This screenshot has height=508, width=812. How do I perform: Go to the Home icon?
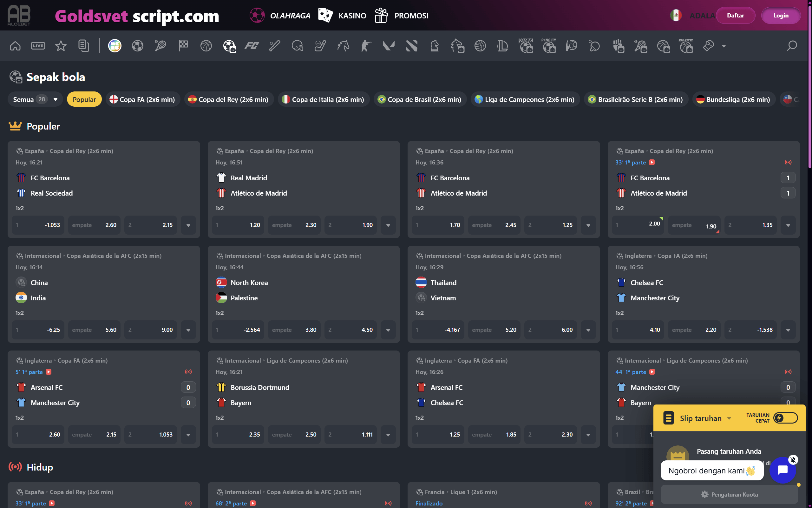pyautogui.click(x=15, y=46)
